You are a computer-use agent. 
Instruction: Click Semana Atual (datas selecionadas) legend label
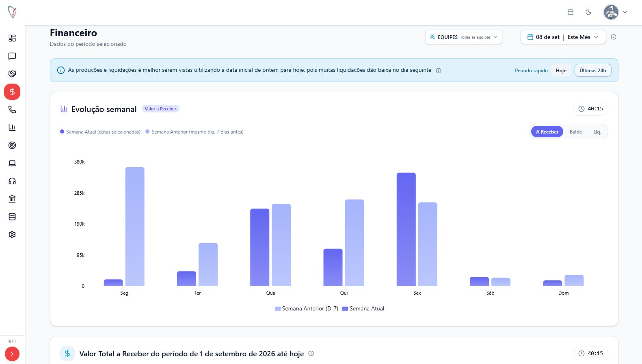[100, 132]
